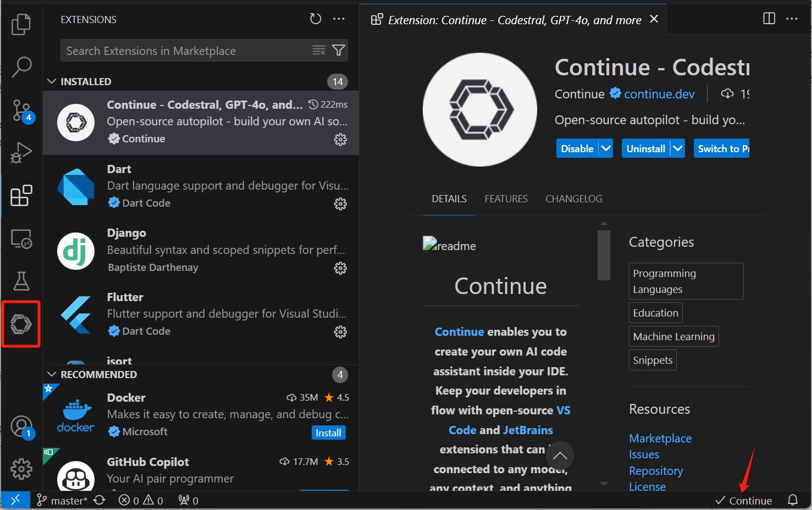Open the Issues resource link
Image resolution: width=812 pixels, height=510 pixels.
tap(644, 454)
